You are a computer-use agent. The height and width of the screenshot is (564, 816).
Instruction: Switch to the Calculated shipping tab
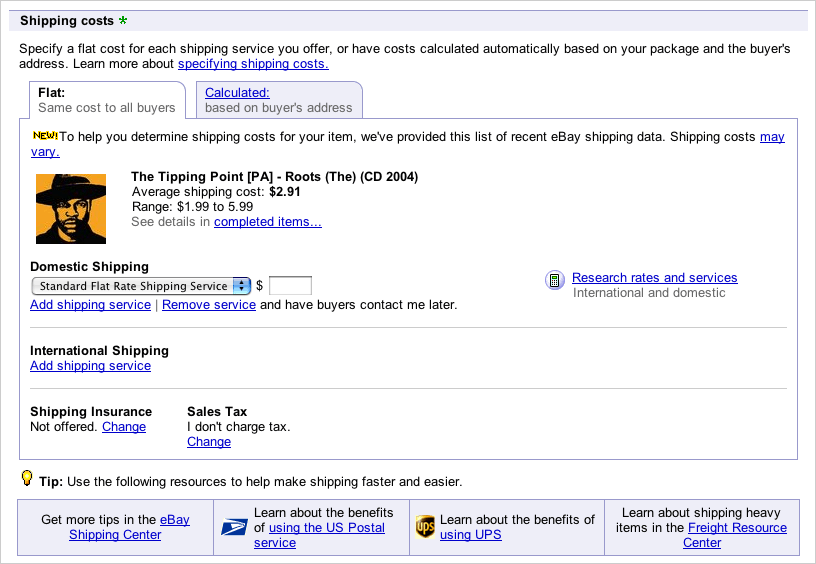(x=230, y=93)
